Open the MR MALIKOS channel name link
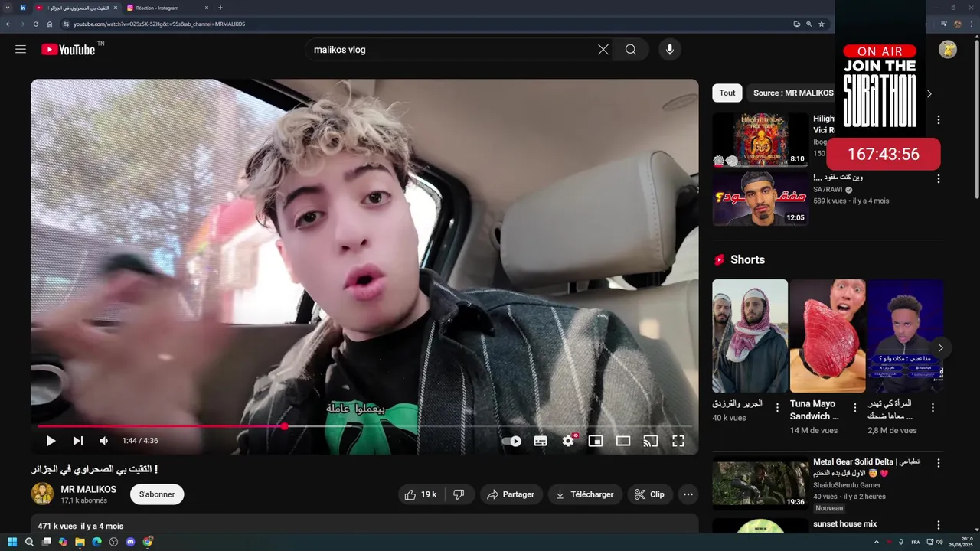Screen dimensions: 980x551 pos(89,489)
